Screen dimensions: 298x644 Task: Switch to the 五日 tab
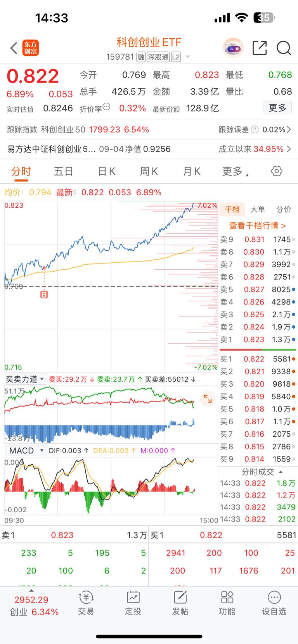tap(63, 171)
